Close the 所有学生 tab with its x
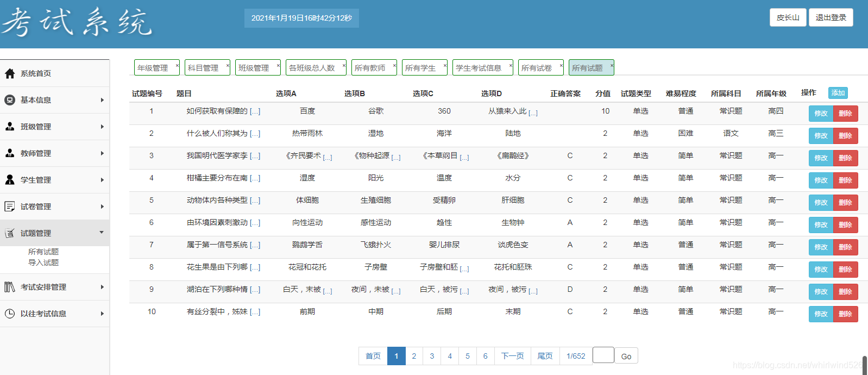 [x=444, y=66]
